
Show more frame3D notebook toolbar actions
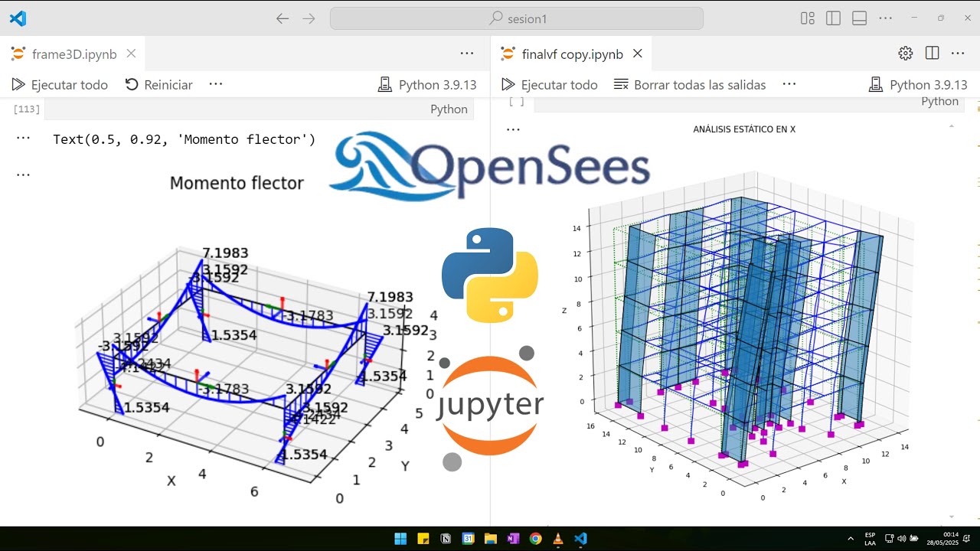(216, 84)
